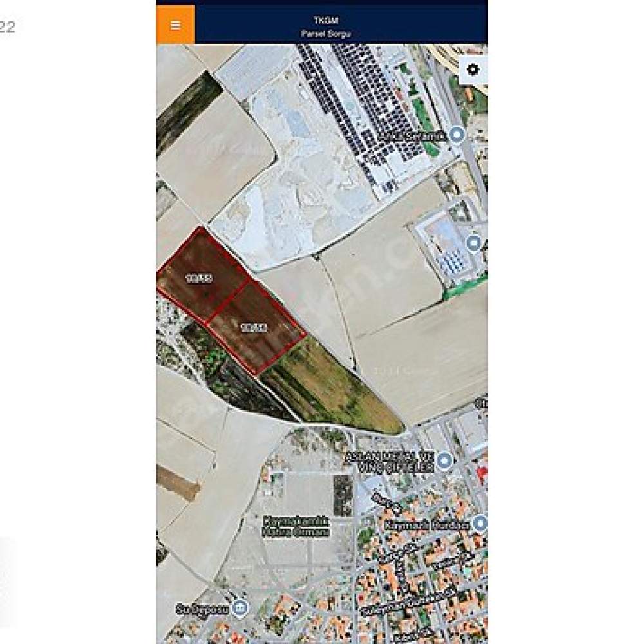Image resolution: width=644 pixels, height=644 pixels.
Task: Click the Su Deposu text label
Action: (x=202, y=609)
